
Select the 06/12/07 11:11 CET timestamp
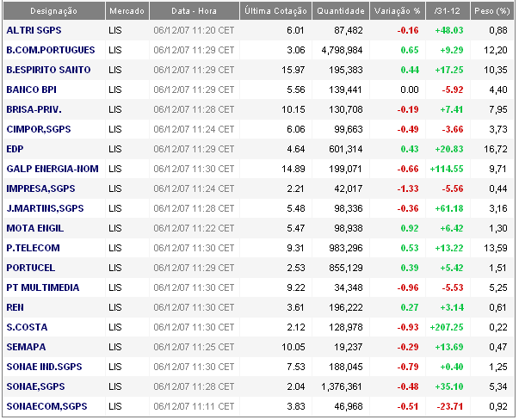click(194, 406)
